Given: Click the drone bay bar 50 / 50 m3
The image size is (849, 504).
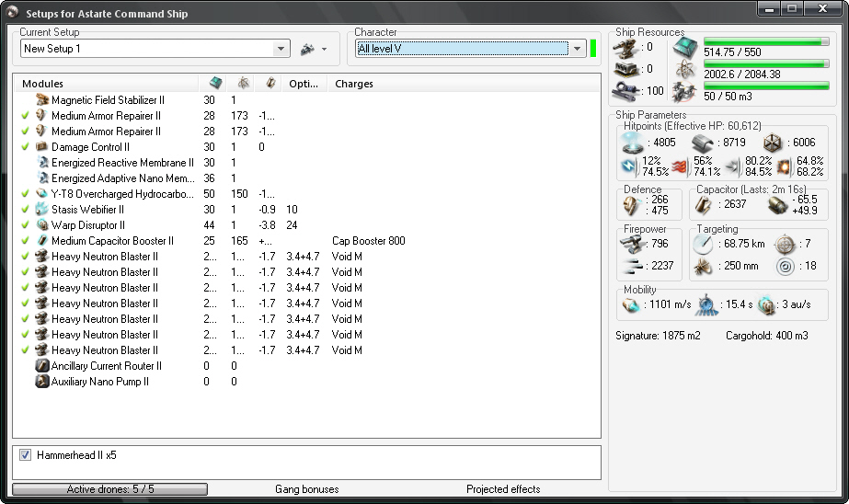Looking at the screenshot, I should (766, 86).
